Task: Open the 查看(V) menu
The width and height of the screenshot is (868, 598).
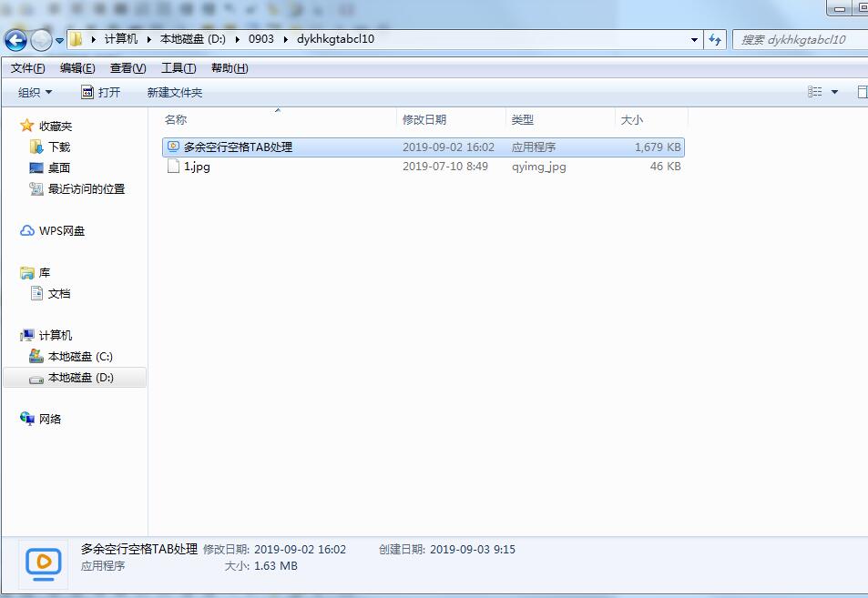Action: pos(128,68)
